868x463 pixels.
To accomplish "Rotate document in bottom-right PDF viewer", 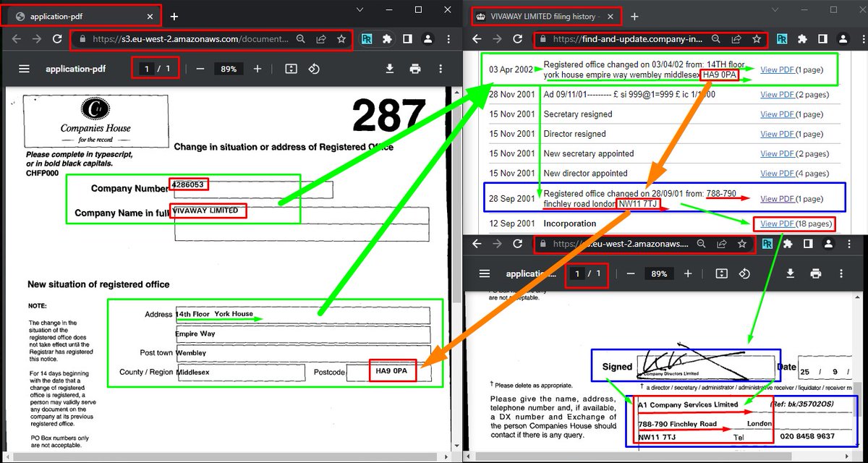I will pyautogui.click(x=744, y=273).
